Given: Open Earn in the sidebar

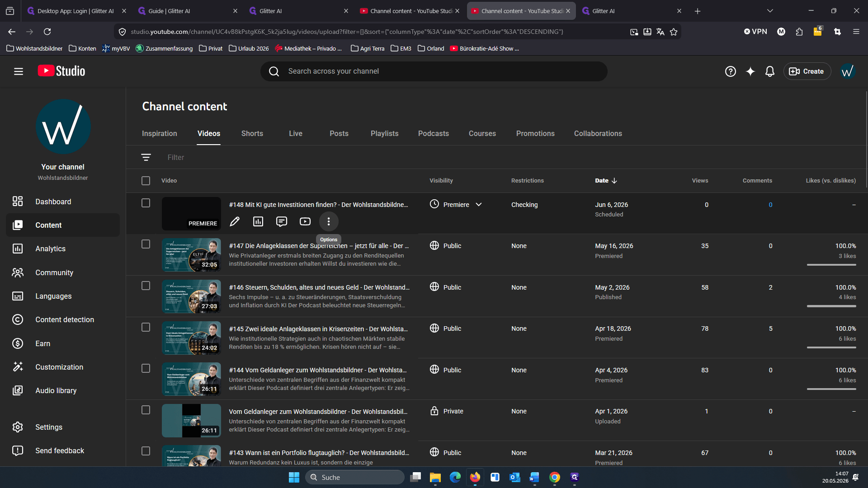Looking at the screenshot, I should pyautogui.click(x=63, y=343).
